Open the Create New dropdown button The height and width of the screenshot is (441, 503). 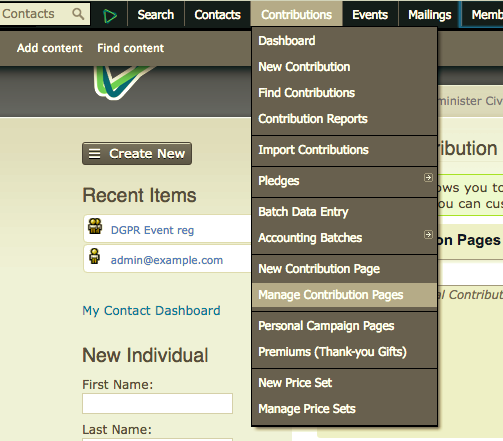coord(137,154)
